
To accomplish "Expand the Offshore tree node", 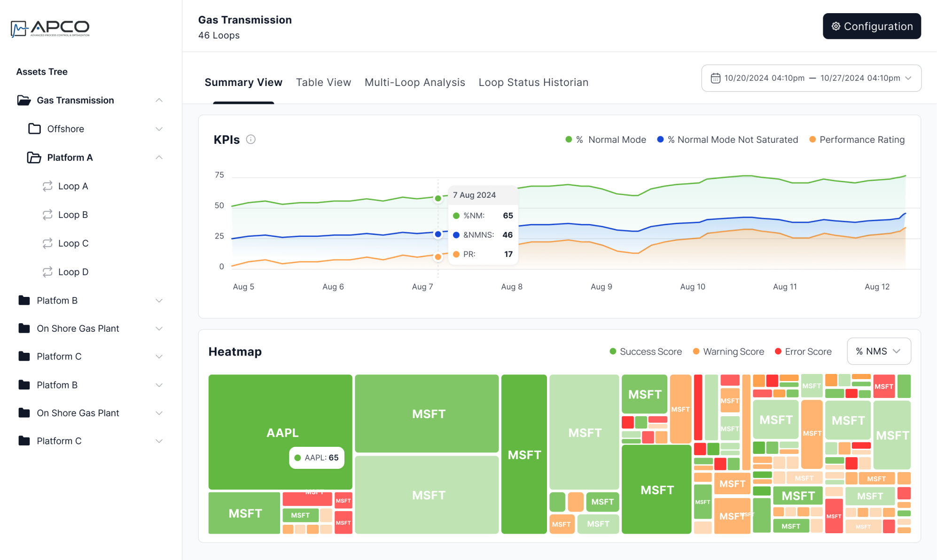I will [159, 129].
